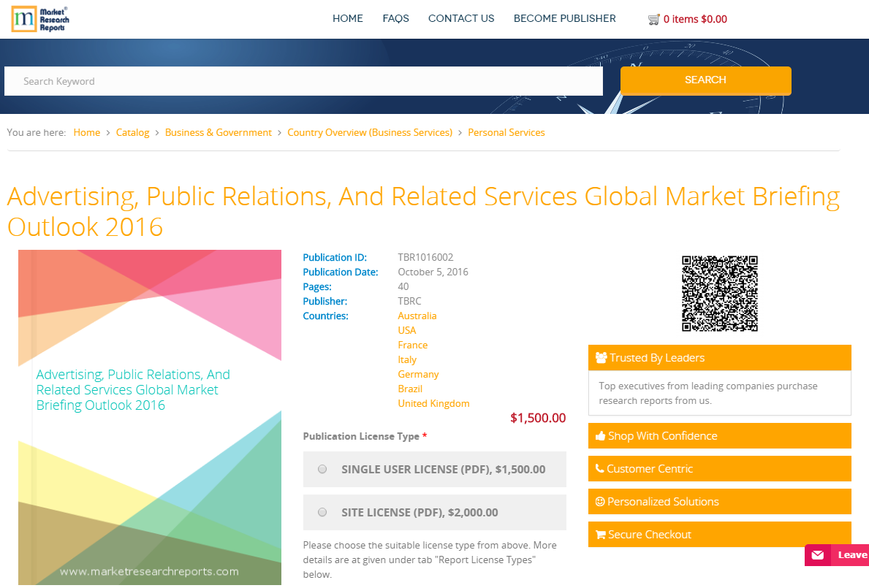This screenshot has width=869, height=588.
Task: Open the shopping cart icon
Action: (654, 19)
